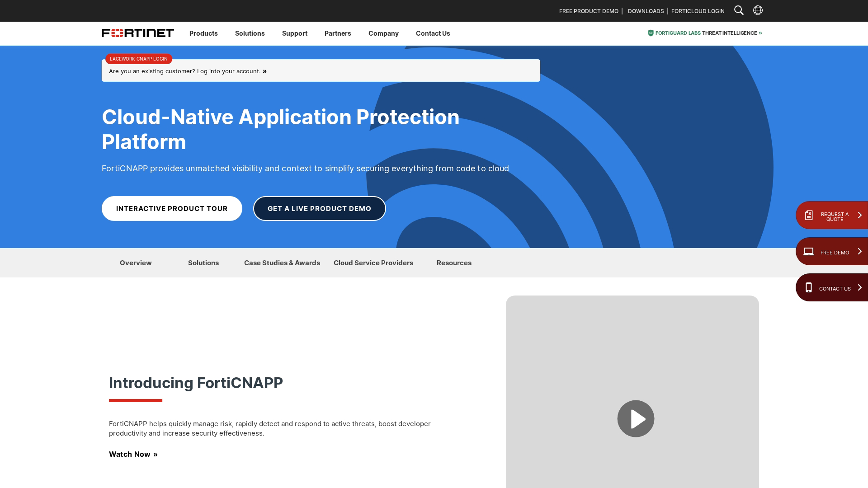Switch to Cloud Service Providers tab
Image resolution: width=868 pixels, height=488 pixels.
pyautogui.click(x=373, y=263)
